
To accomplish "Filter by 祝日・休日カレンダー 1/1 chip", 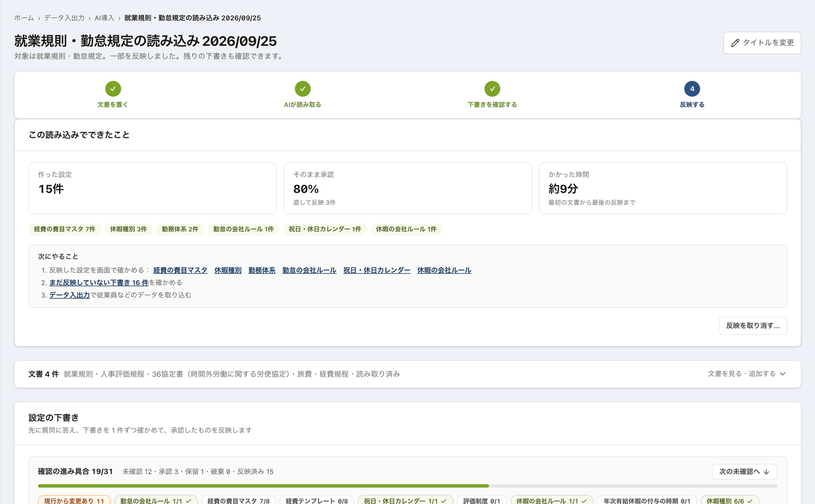I will pyautogui.click(x=405, y=500).
